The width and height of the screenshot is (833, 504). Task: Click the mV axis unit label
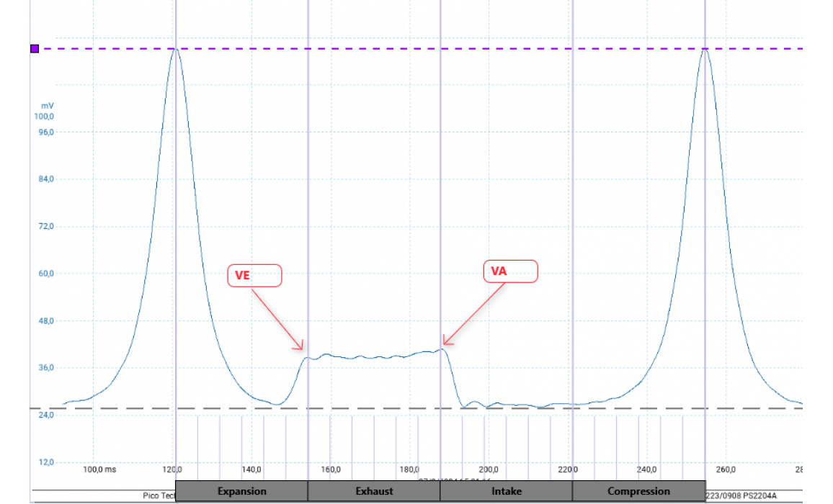pyautogui.click(x=47, y=105)
